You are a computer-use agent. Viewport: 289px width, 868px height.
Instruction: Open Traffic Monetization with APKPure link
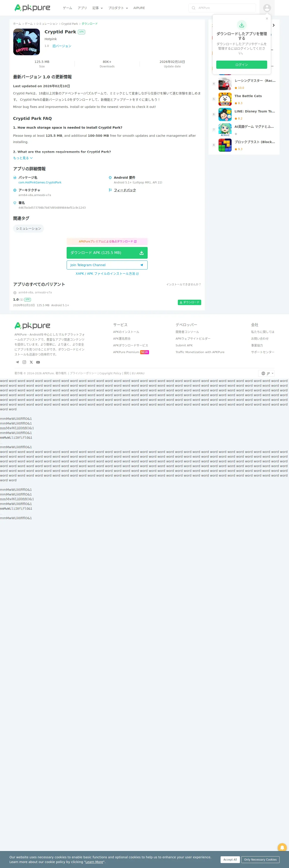(x=200, y=352)
